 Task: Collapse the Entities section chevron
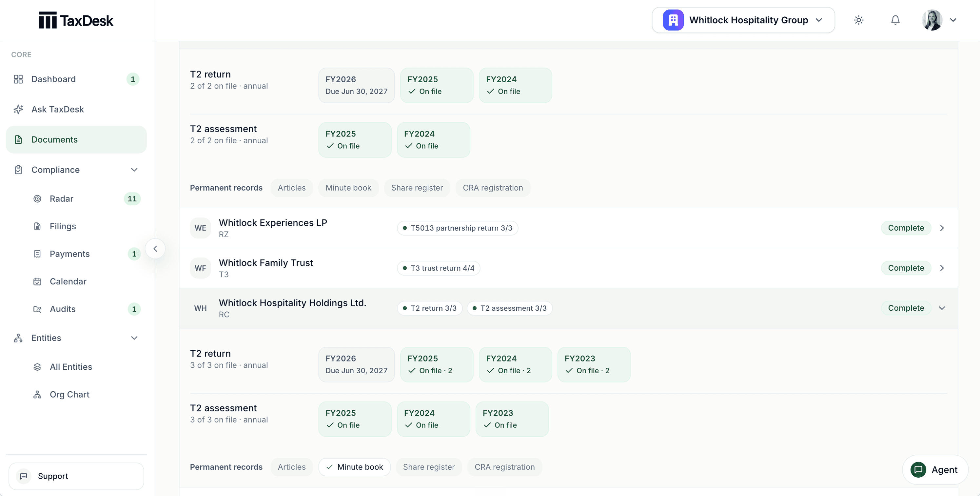click(134, 338)
